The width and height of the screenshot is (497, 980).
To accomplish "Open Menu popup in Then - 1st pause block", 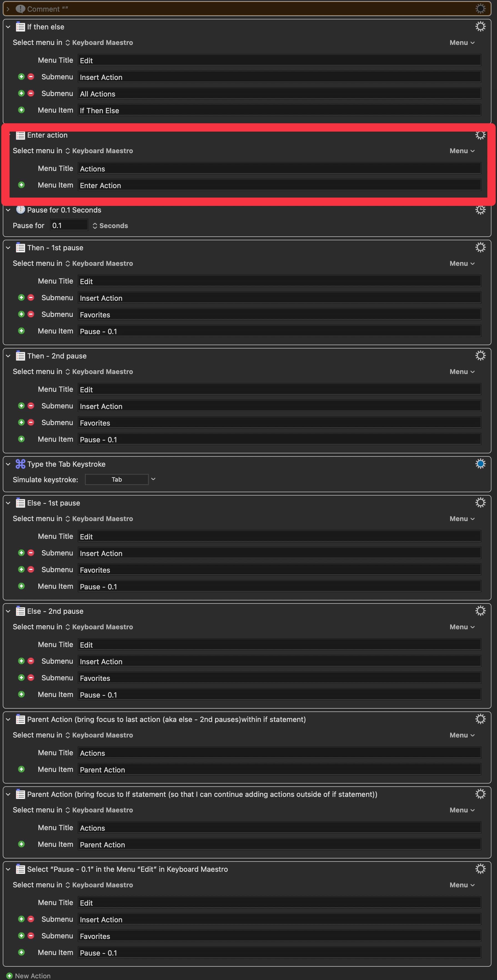I will click(462, 264).
